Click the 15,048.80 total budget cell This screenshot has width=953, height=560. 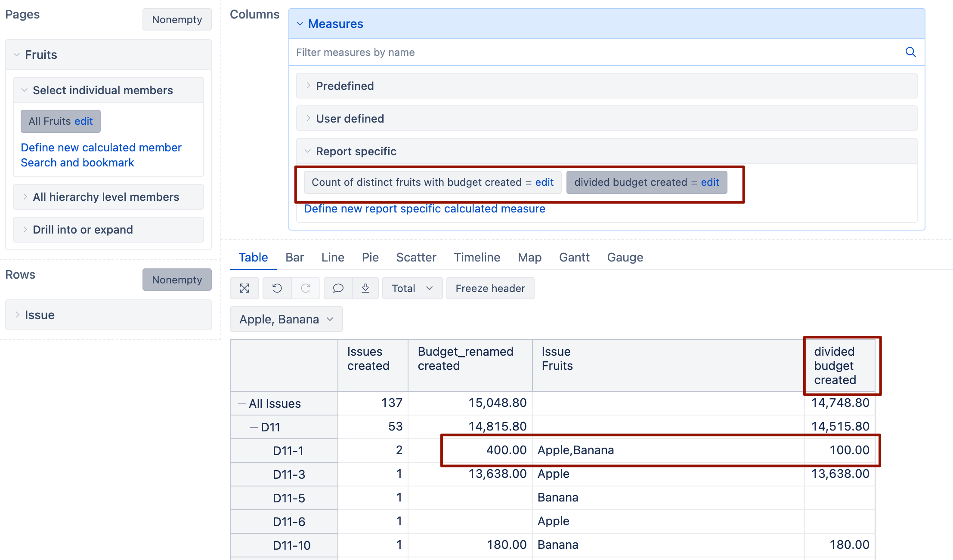[470, 403]
